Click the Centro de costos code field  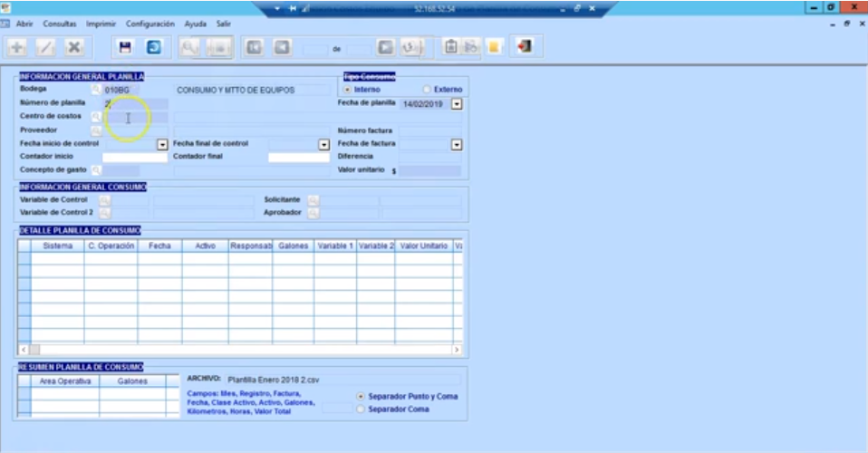136,117
